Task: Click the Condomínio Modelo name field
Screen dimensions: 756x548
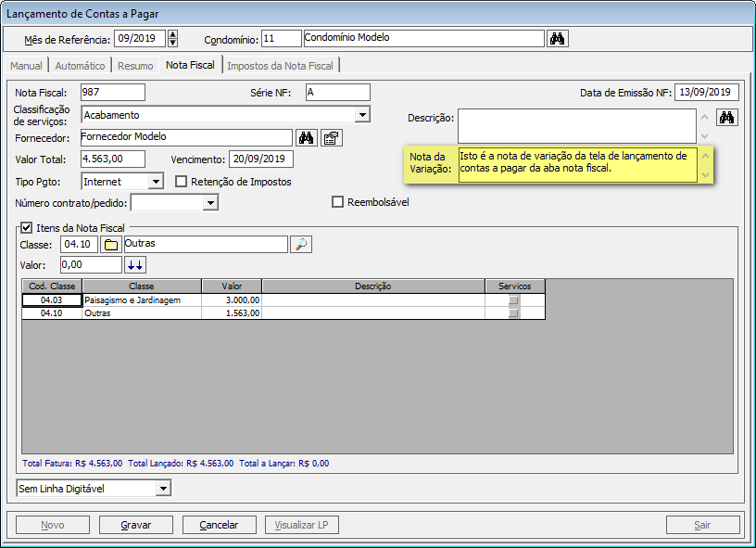Action: tap(423, 39)
